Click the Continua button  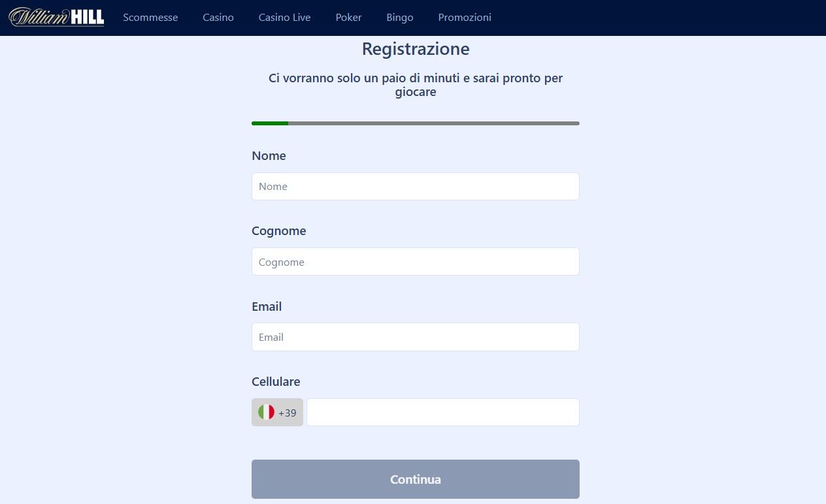pos(415,479)
